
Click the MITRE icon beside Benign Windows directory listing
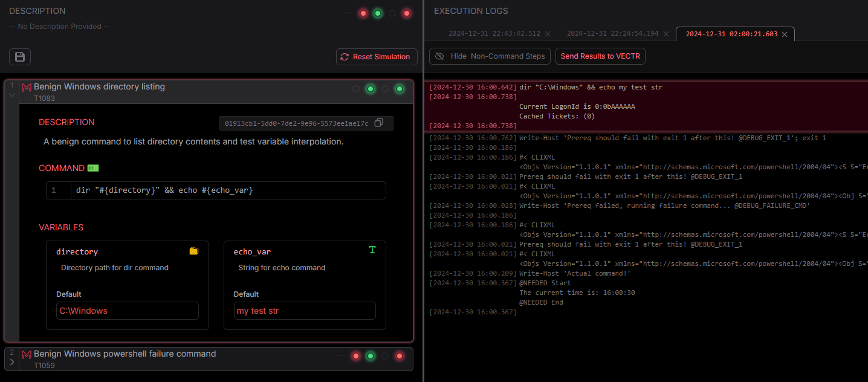coord(27,87)
